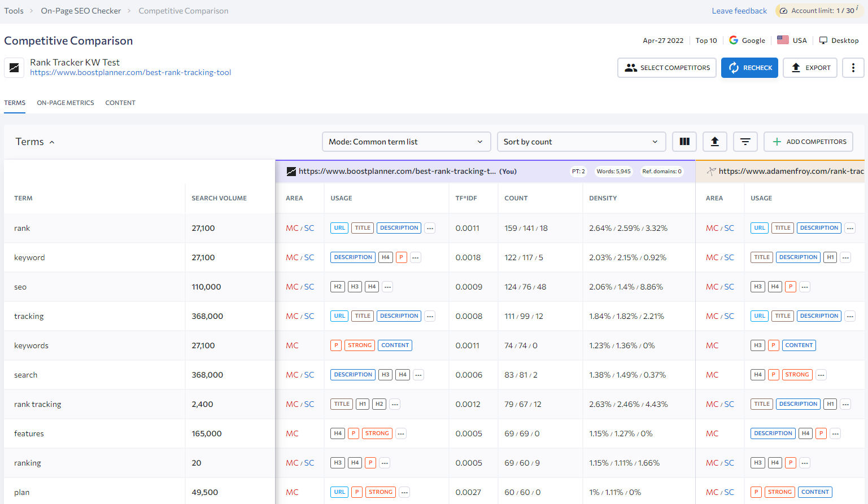Click TF*IDF value 0.0027
Viewport: 868px width, 504px height.
[x=468, y=492]
